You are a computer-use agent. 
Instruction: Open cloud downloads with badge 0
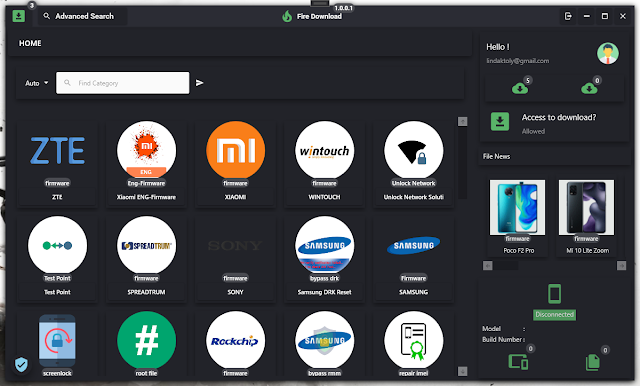[589, 88]
